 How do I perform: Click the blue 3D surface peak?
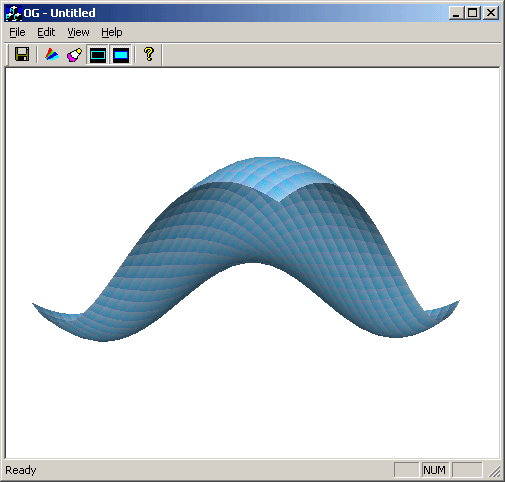pyautogui.click(x=267, y=167)
